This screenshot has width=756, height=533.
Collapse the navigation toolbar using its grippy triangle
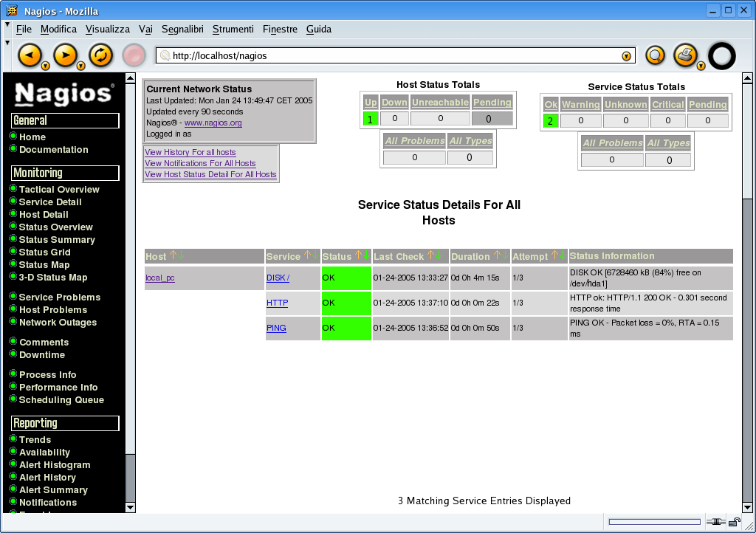[7, 43]
